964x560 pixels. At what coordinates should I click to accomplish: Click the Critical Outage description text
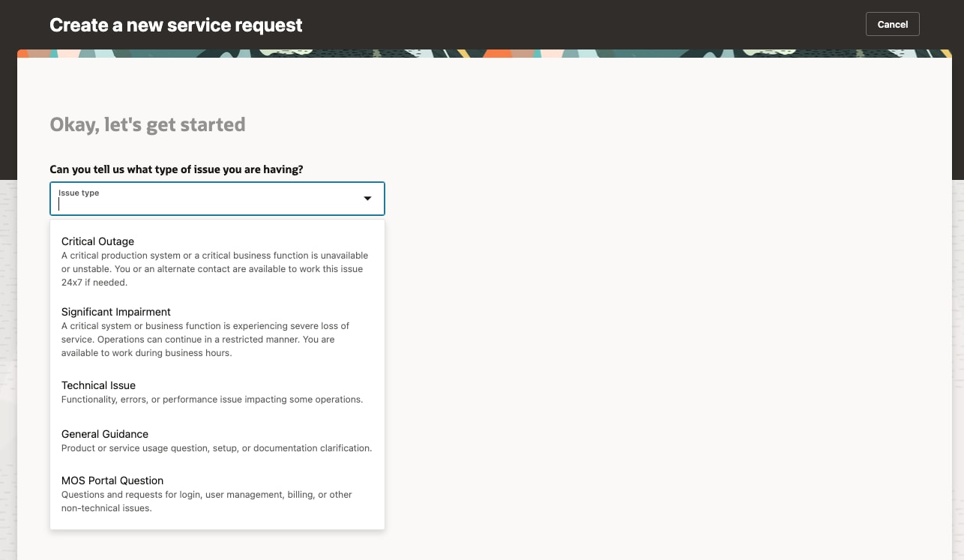pyautogui.click(x=214, y=269)
